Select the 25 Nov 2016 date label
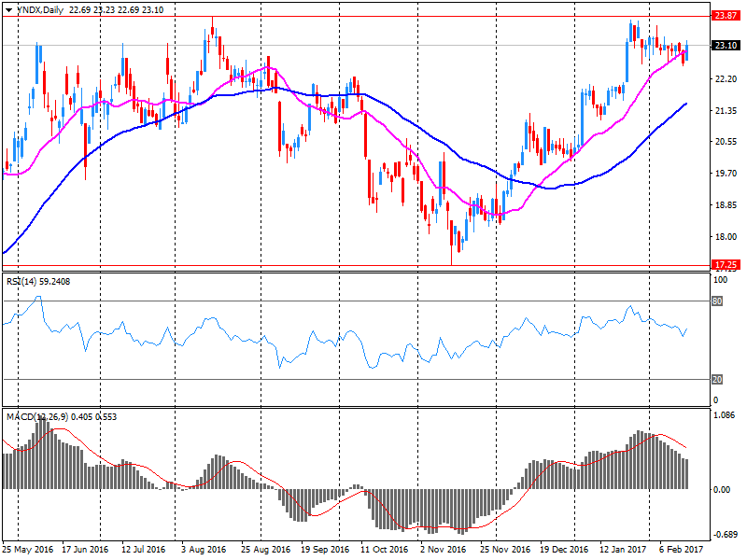Viewport: 747px width, 560px height. [x=505, y=549]
